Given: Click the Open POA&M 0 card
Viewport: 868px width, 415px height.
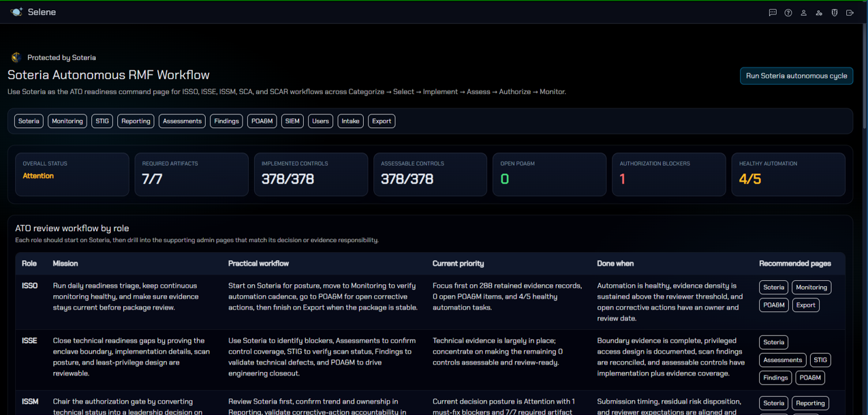Looking at the screenshot, I should click(x=549, y=174).
